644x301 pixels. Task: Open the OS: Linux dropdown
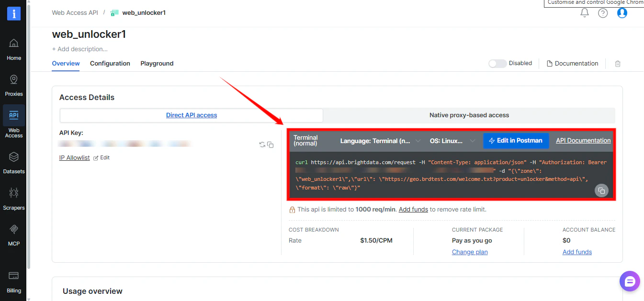[x=452, y=140]
